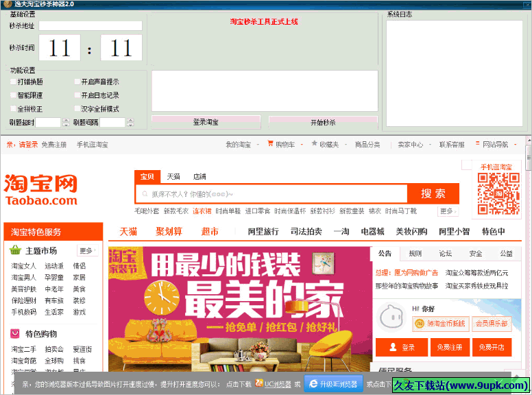Click the 升级IE浏览器 button
Screen dimensions: 532x395
tap(333, 384)
